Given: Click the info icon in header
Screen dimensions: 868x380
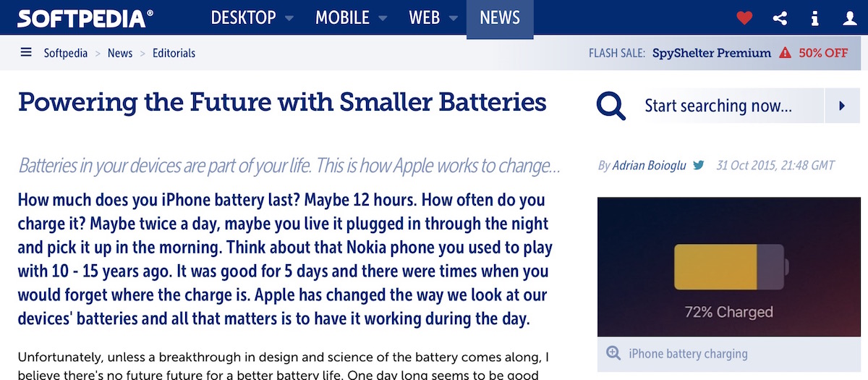Looking at the screenshot, I should pos(815,19).
